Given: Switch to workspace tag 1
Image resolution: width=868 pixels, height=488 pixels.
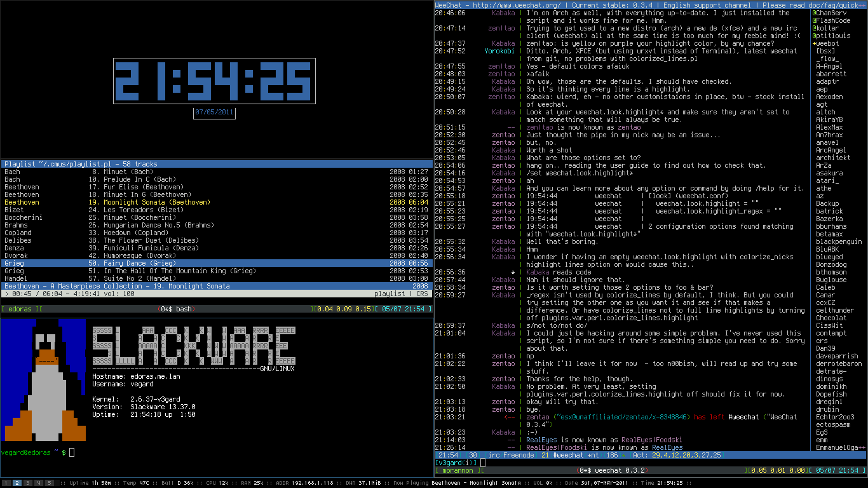Looking at the screenshot, I should [7, 483].
